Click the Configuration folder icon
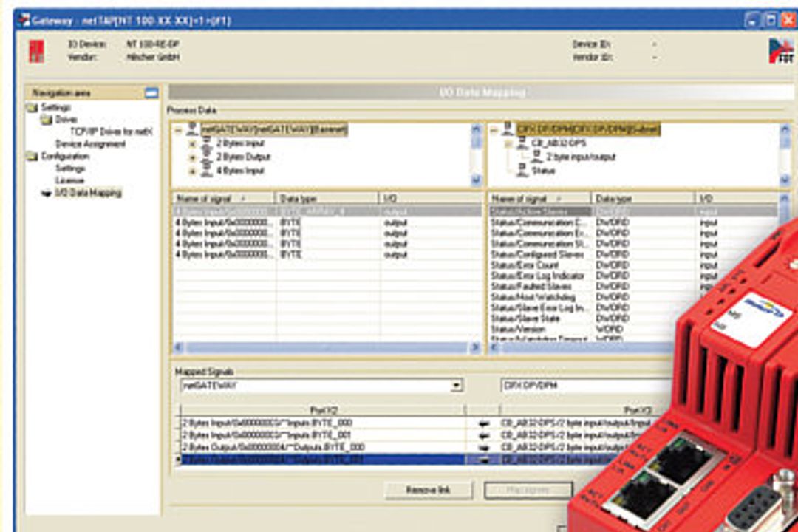 pos(33,157)
